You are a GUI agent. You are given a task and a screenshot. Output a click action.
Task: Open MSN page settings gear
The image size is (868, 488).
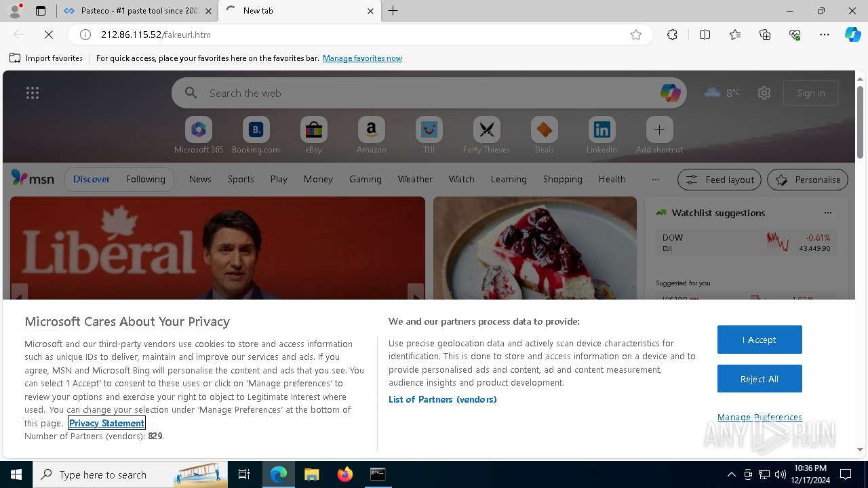point(764,93)
